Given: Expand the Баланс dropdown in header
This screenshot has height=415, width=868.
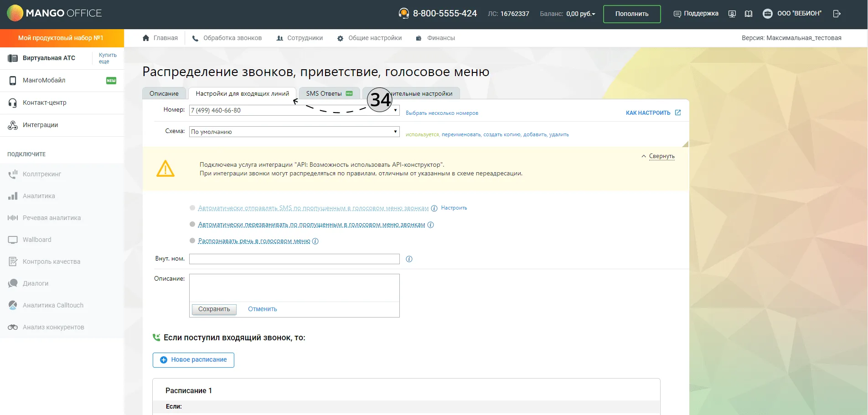Looking at the screenshot, I should pos(581,14).
